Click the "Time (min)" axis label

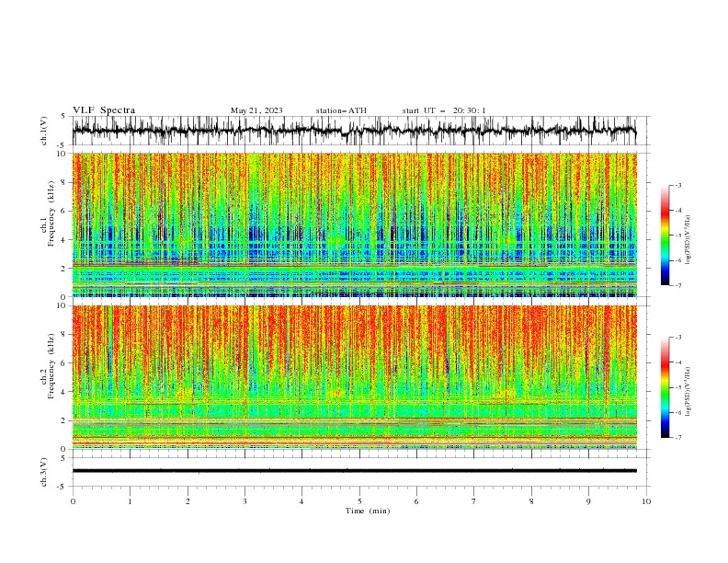pos(368,511)
